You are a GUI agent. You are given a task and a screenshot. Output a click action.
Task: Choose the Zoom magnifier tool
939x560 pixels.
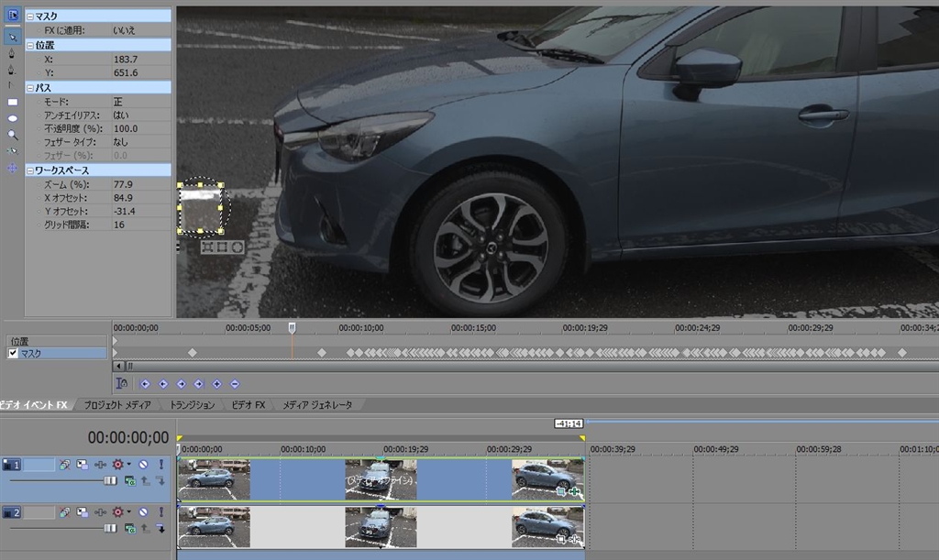12,135
